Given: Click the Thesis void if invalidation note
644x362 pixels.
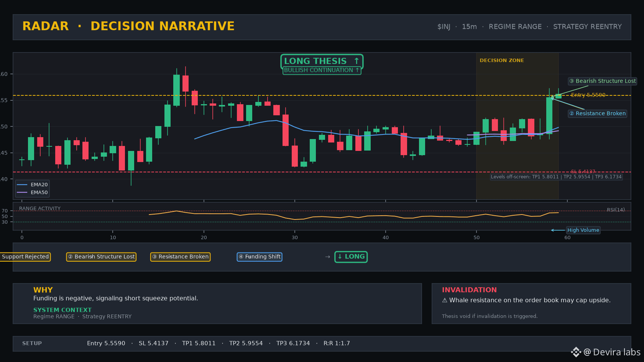Looking at the screenshot, I should [x=490, y=316].
